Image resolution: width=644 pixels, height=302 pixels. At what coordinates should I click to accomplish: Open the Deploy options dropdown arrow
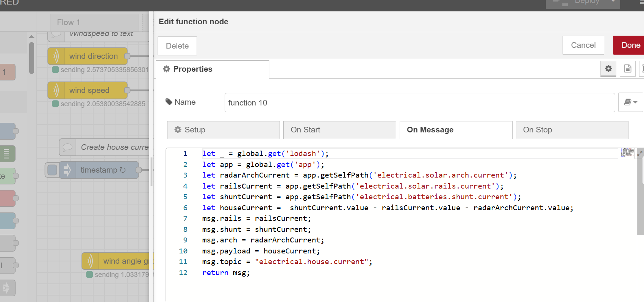pos(613,2)
